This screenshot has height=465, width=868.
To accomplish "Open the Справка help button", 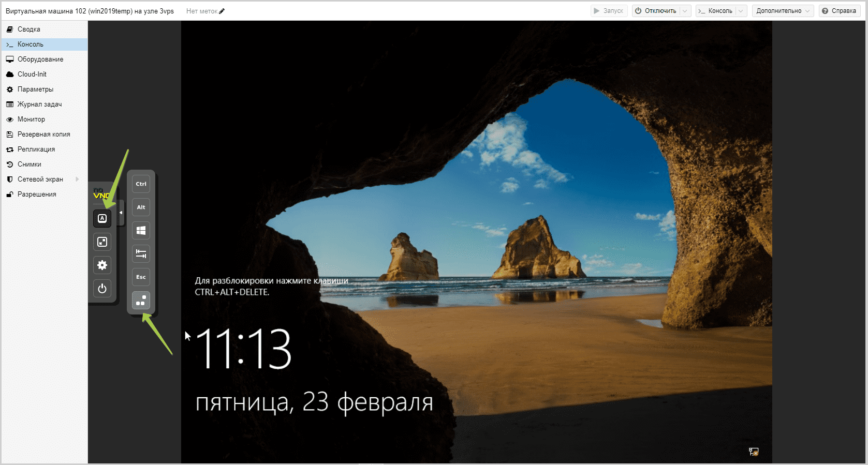I will 839,11.
